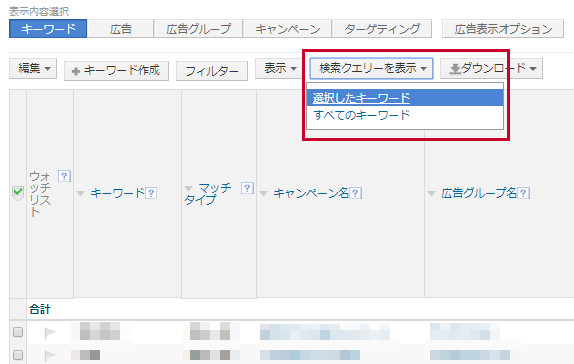The width and height of the screenshot is (574, 364).
Task: Sort by the 広告グループ名 column header
Action: (479, 193)
